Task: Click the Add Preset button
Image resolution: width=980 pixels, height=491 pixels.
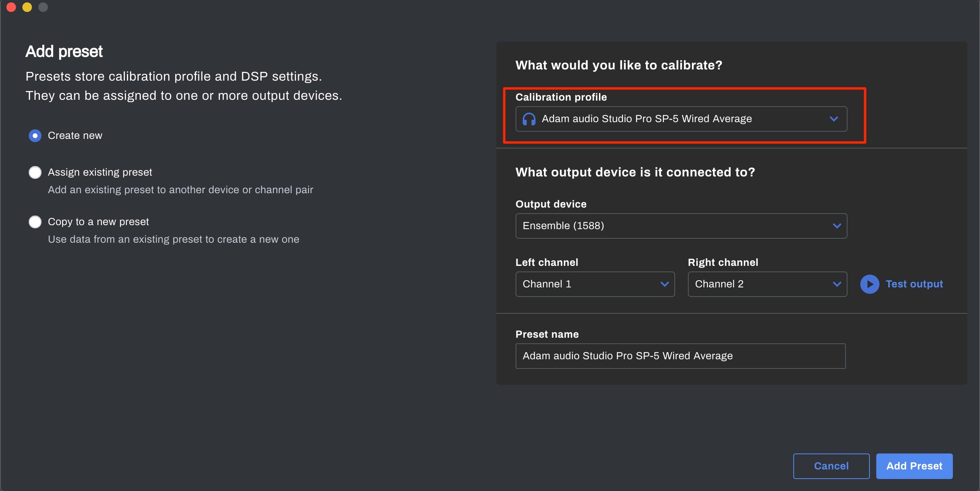Action: tap(914, 466)
